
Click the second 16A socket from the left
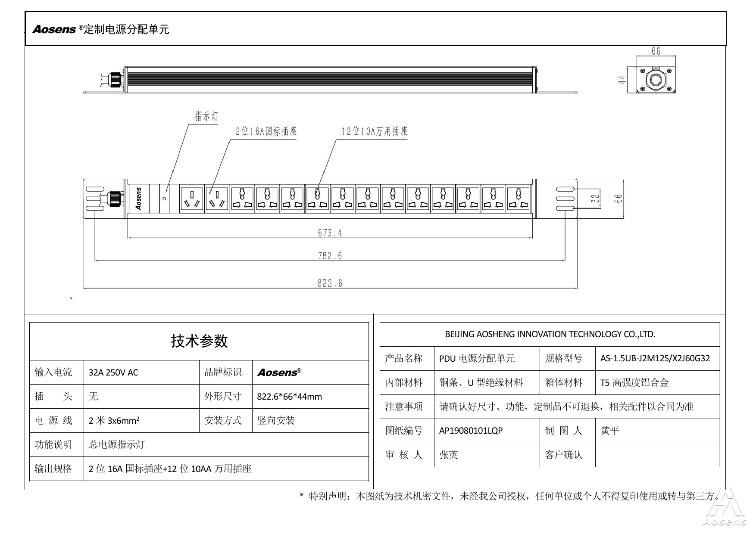217,199
